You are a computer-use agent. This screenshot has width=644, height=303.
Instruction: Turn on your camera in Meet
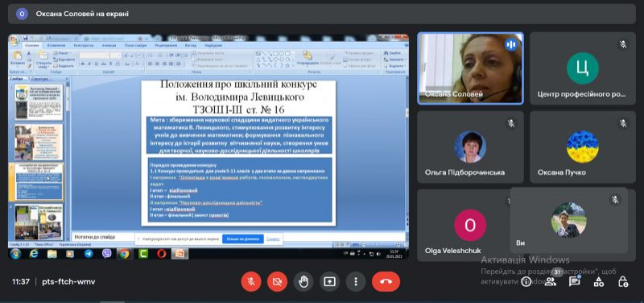pyautogui.click(x=277, y=281)
